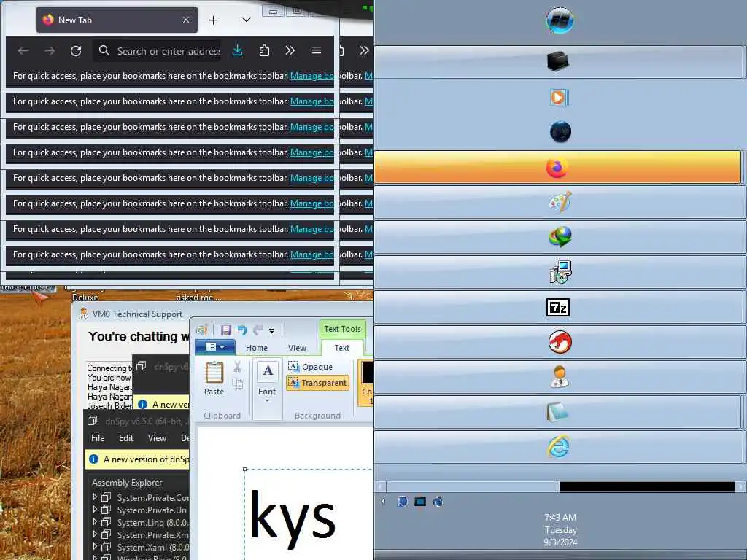Open the dark globe browser on the taskbar
This screenshot has height=560, width=747.
(560, 132)
